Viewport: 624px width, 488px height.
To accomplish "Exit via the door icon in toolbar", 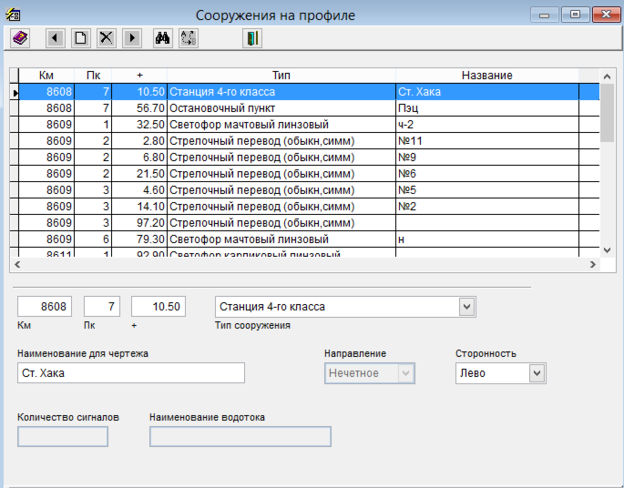I will [253, 38].
